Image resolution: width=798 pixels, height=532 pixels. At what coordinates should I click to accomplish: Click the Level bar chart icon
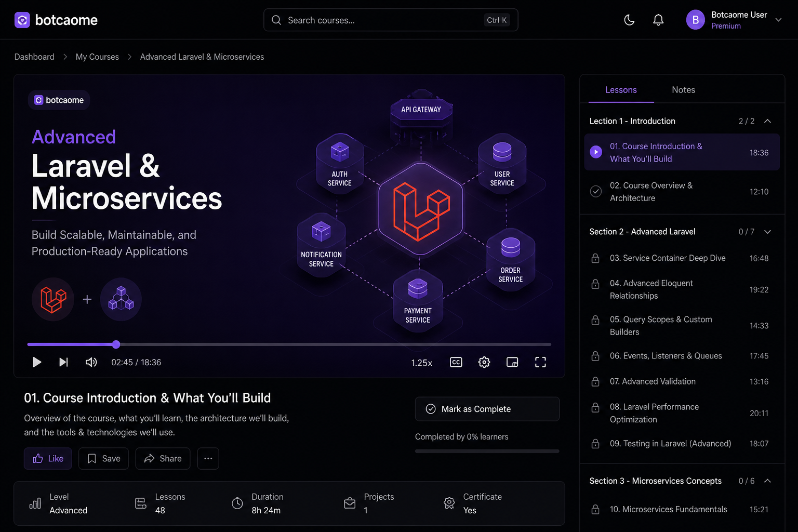(x=35, y=503)
